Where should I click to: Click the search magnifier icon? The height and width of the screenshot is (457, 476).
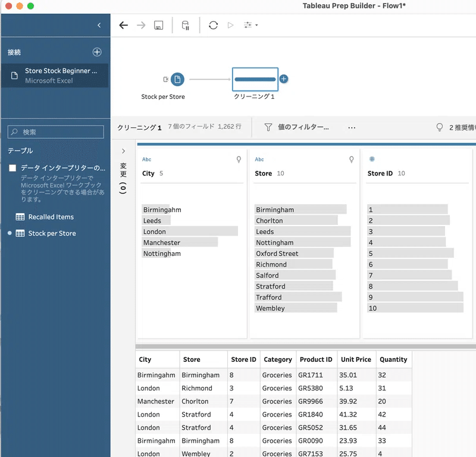pyautogui.click(x=14, y=132)
